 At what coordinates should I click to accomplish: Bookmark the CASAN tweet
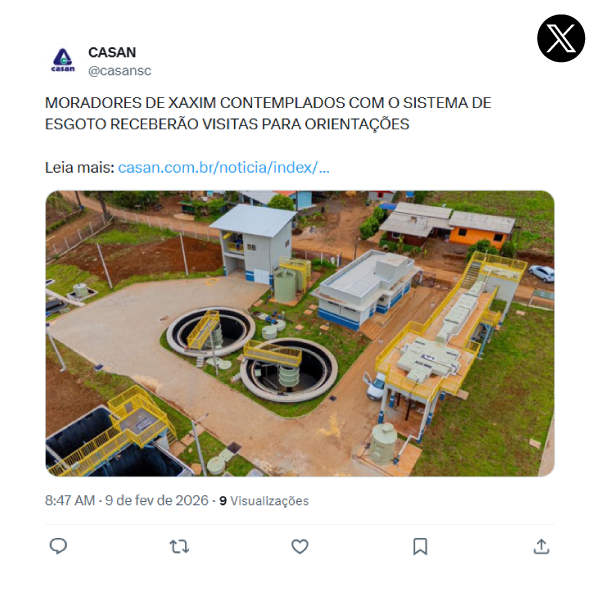[420, 546]
